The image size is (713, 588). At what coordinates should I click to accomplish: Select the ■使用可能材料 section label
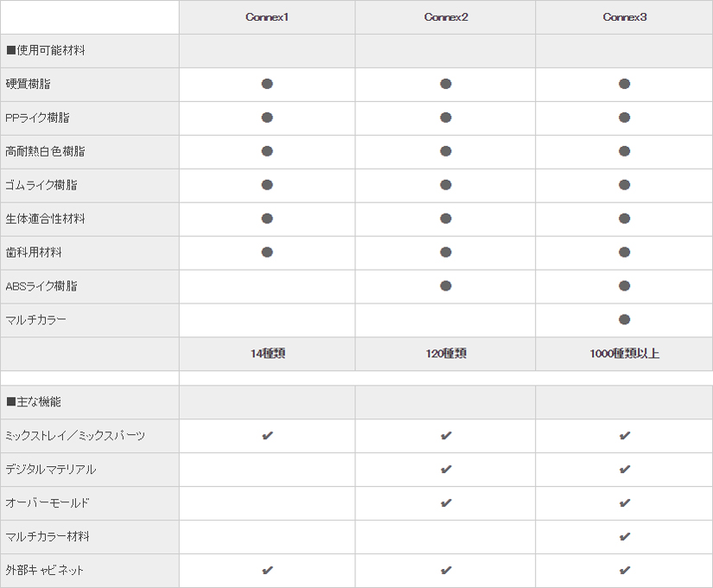point(46,50)
